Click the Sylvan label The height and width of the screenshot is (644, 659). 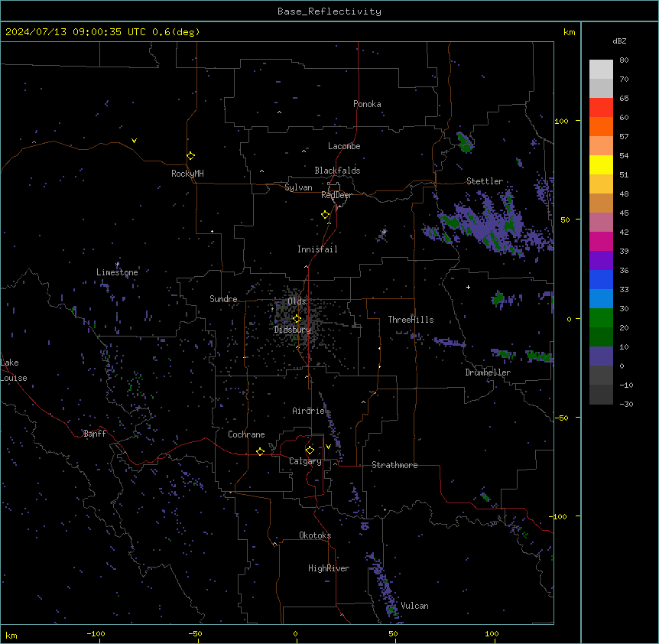[298, 187]
